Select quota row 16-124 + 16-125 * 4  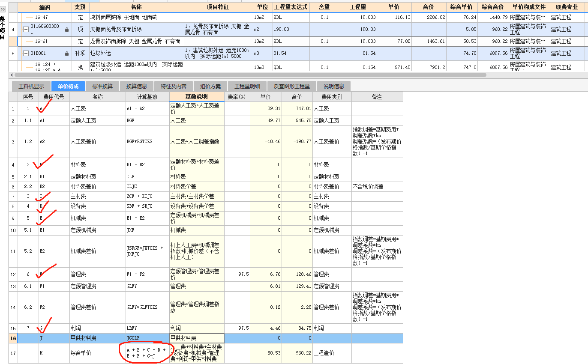tap(48, 67)
